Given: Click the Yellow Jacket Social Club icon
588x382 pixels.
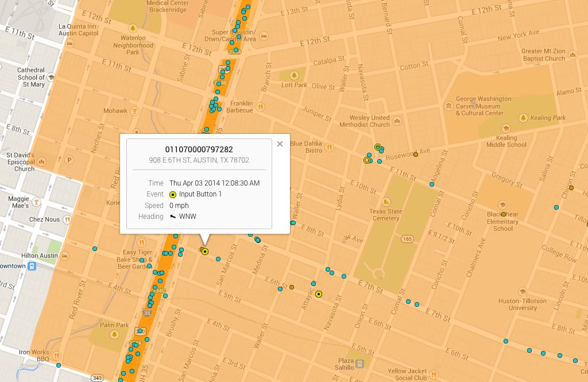Looking at the screenshot, I should (x=434, y=374).
